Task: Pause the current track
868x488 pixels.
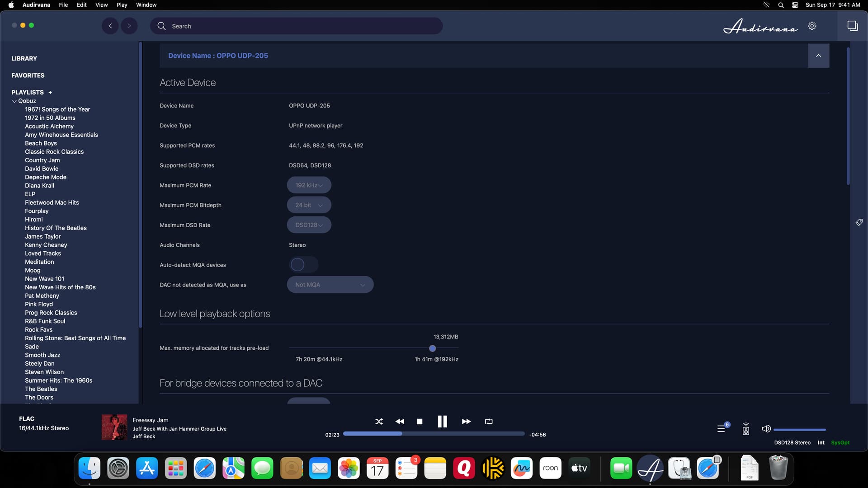Action: (x=442, y=421)
